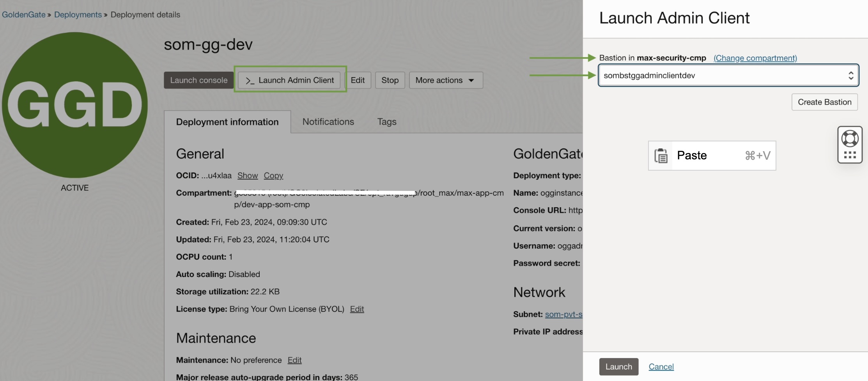Viewport: 868px width, 381px height.
Task: Copy the deployment OCID
Action: click(273, 176)
